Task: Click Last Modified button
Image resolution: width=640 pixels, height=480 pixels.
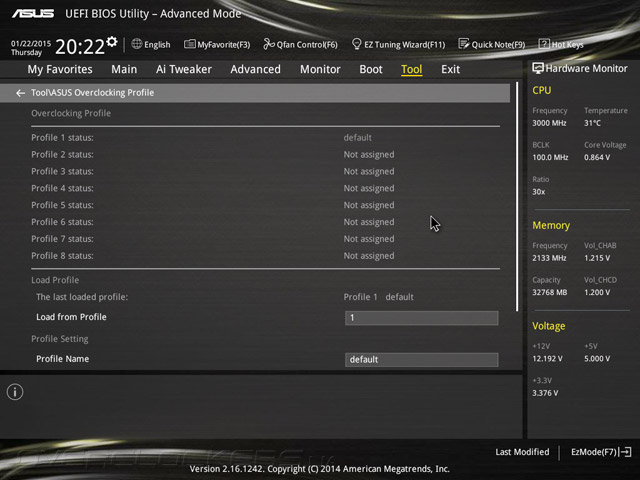Action: click(522, 452)
